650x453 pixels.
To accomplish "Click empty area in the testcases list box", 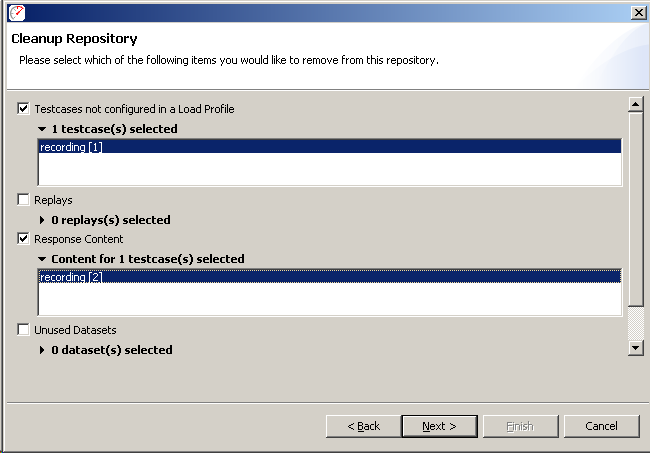I will [x=330, y=169].
